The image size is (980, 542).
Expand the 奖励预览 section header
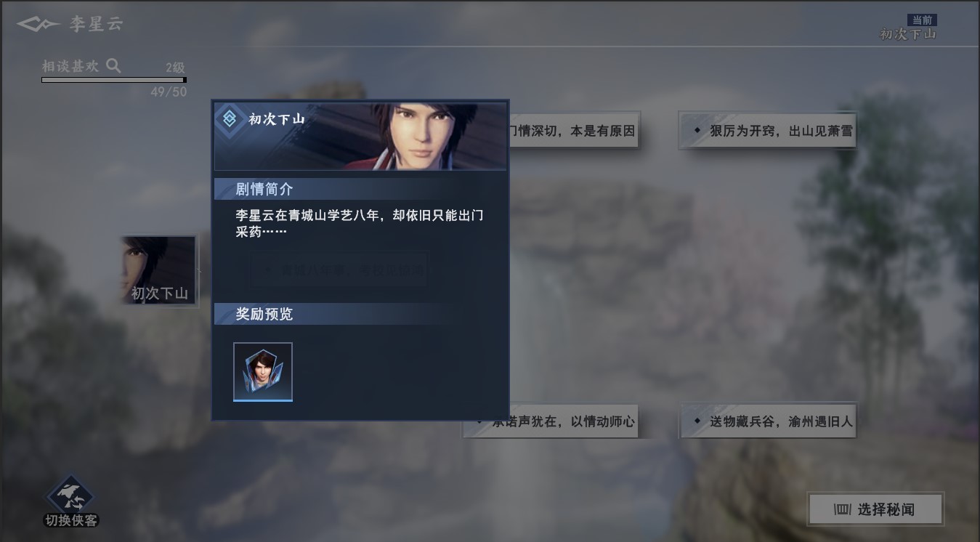pyautogui.click(x=360, y=314)
